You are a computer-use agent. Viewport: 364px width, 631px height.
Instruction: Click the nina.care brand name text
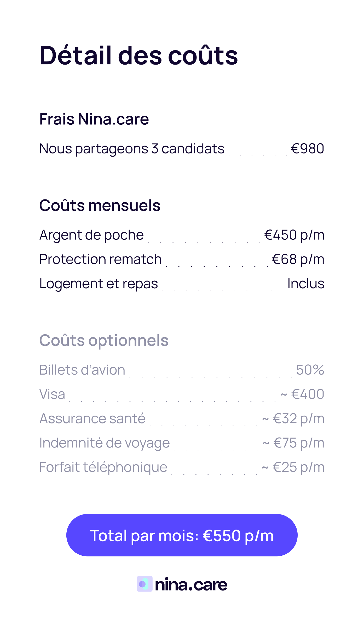191,584
